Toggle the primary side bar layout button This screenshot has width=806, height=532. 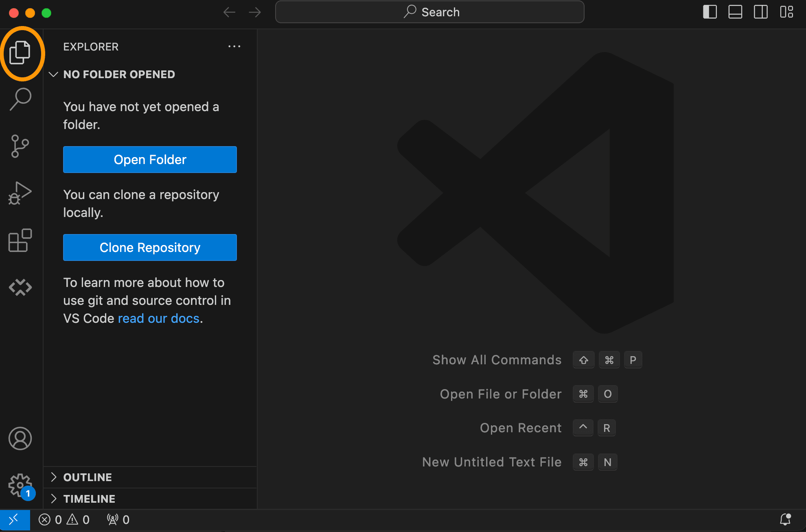[710, 12]
